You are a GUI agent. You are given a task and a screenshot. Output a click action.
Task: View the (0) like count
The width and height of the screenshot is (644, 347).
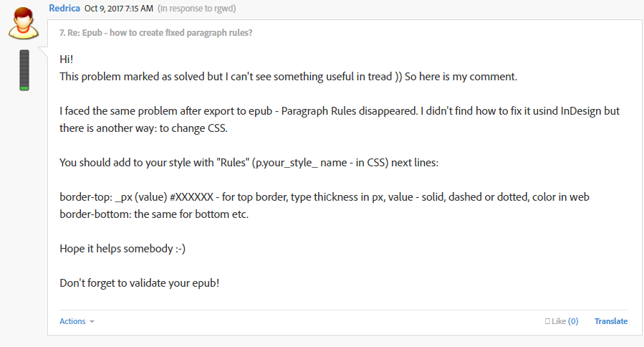(573, 321)
